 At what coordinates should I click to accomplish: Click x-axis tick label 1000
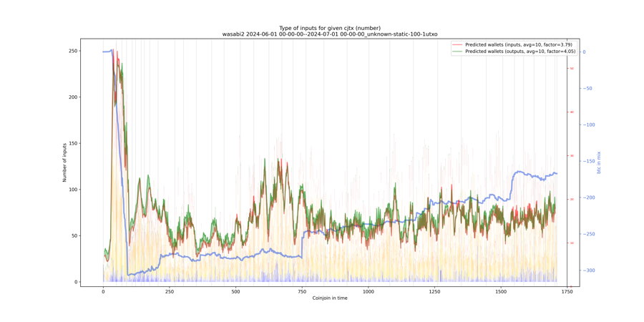(368, 292)
